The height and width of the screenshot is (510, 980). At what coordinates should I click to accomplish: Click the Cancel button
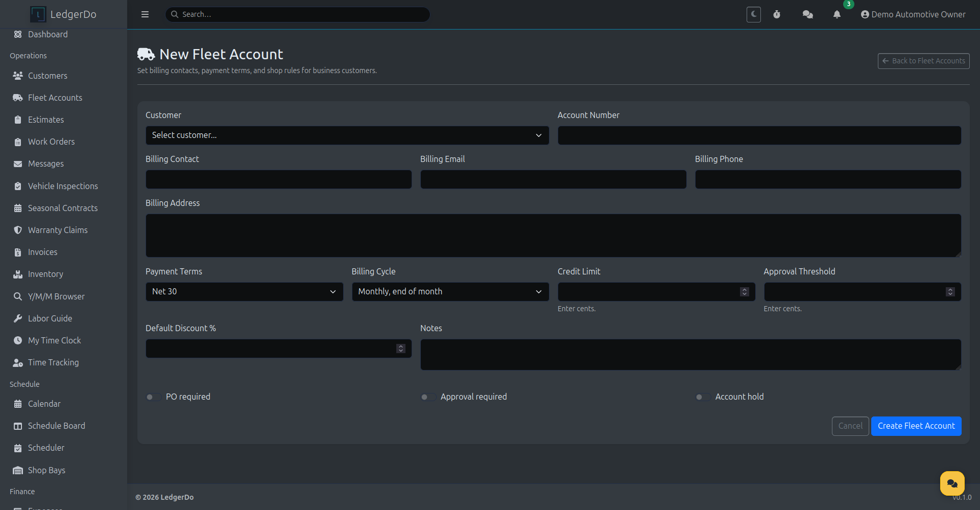pyautogui.click(x=850, y=426)
